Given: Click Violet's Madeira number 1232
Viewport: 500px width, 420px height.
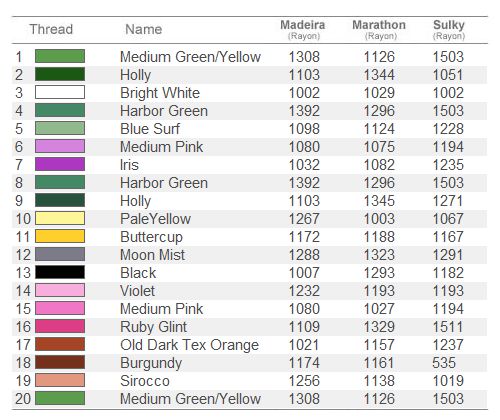Looking at the screenshot, I should pos(304,291).
